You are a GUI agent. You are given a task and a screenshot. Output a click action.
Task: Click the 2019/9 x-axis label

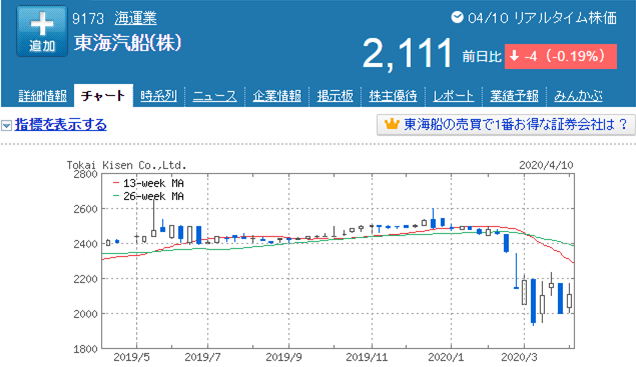point(284,357)
